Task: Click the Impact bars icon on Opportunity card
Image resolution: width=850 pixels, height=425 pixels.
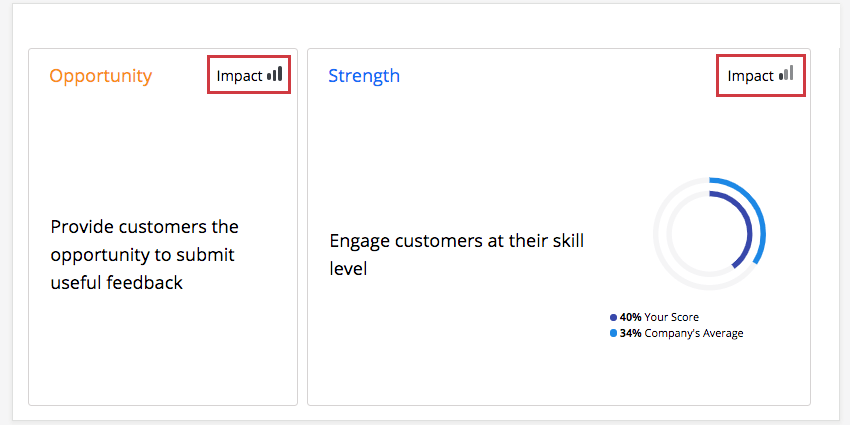Action: [275, 74]
